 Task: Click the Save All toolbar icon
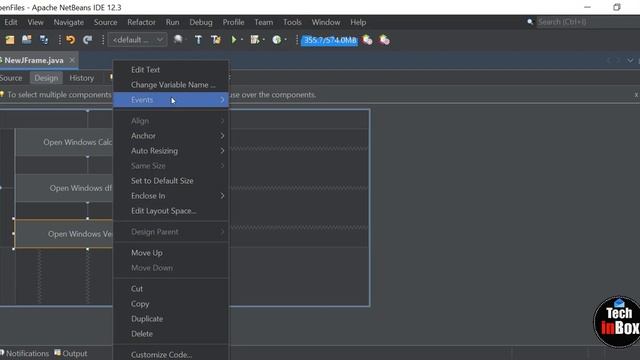click(x=44, y=40)
